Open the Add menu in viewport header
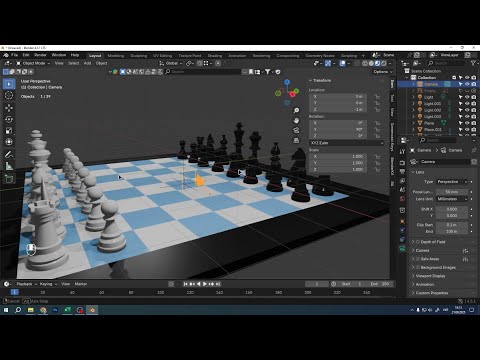 tap(87, 63)
